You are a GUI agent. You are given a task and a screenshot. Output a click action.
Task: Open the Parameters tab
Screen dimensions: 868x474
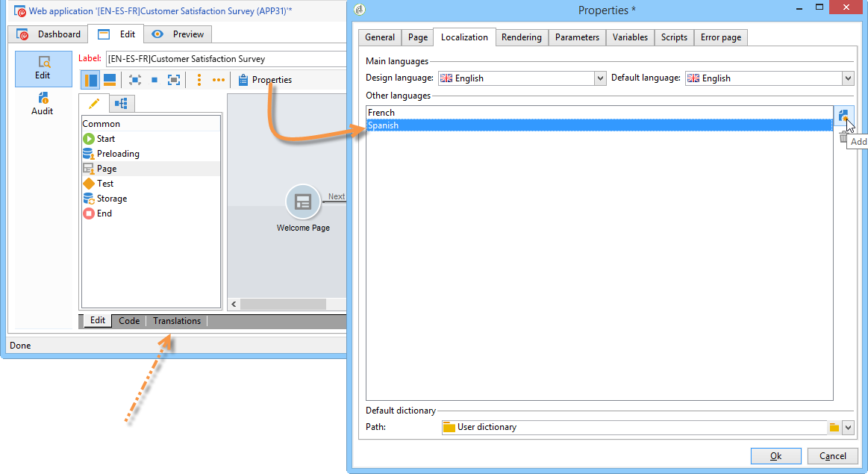577,37
